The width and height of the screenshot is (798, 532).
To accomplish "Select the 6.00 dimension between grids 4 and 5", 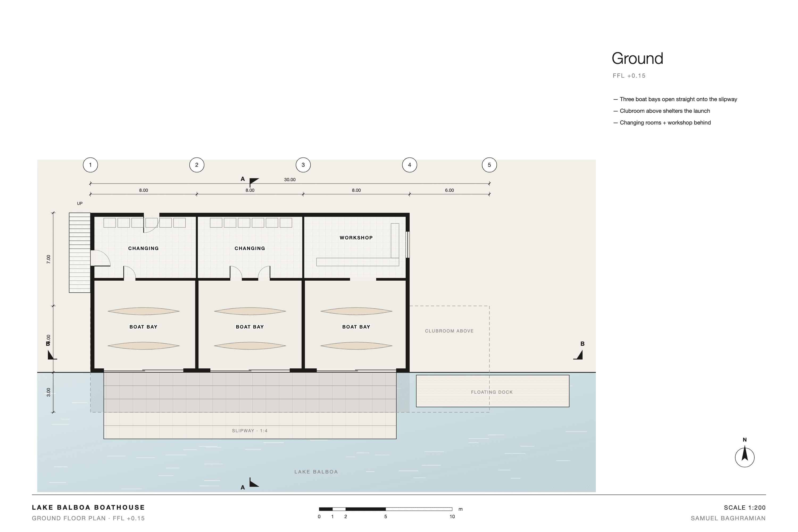I will click(449, 190).
